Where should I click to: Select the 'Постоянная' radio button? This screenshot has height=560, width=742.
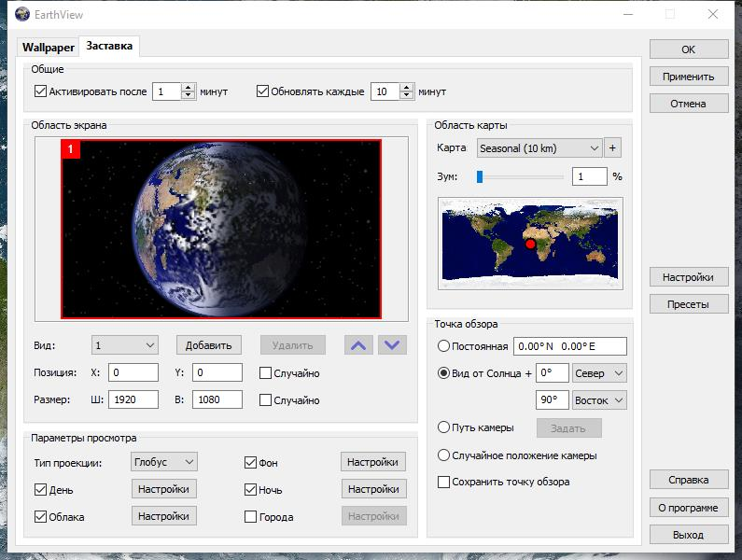click(444, 346)
